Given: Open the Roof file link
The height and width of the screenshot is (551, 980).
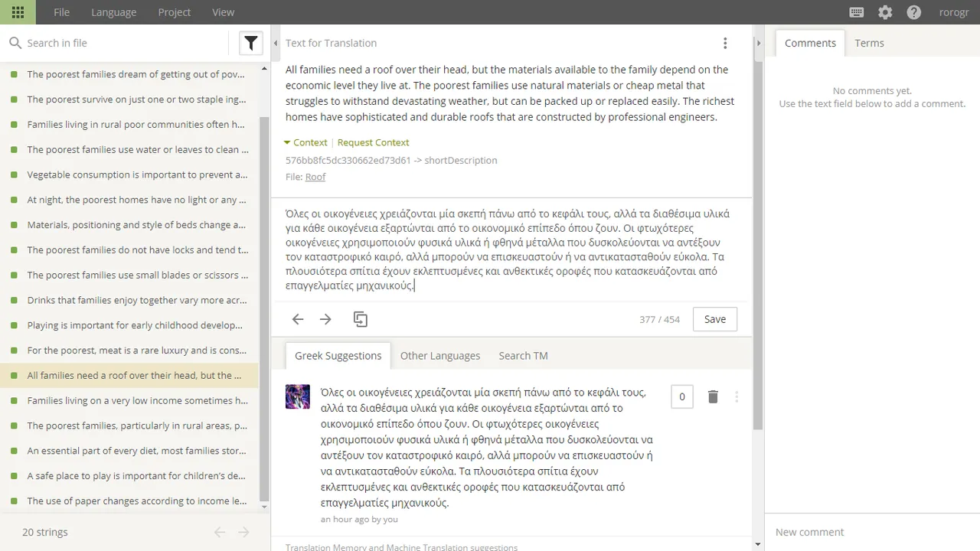Looking at the screenshot, I should (315, 177).
